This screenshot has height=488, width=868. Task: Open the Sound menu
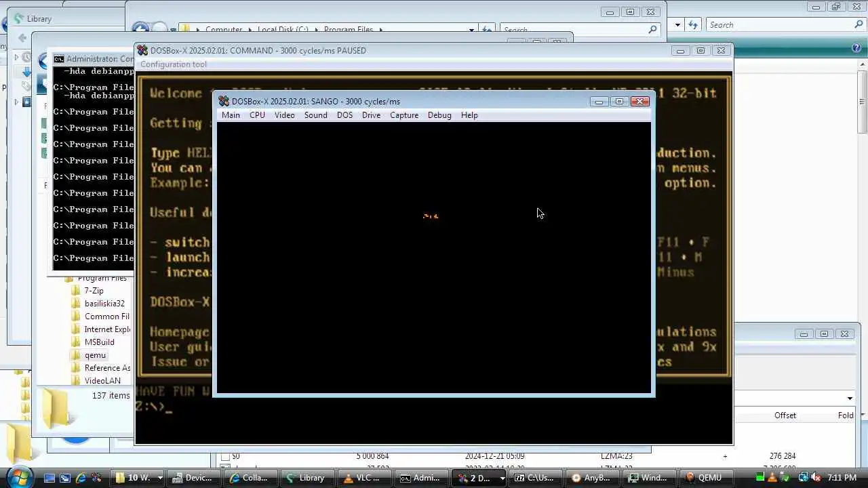[315, 115]
